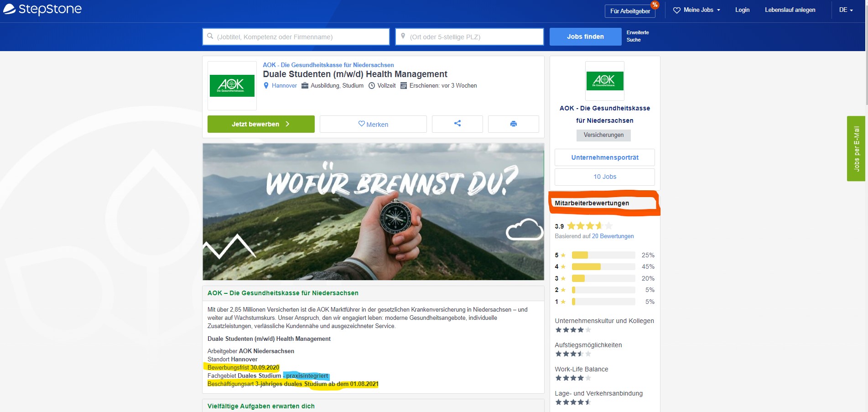Open the DE language dropdown
868x412 pixels.
point(846,10)
